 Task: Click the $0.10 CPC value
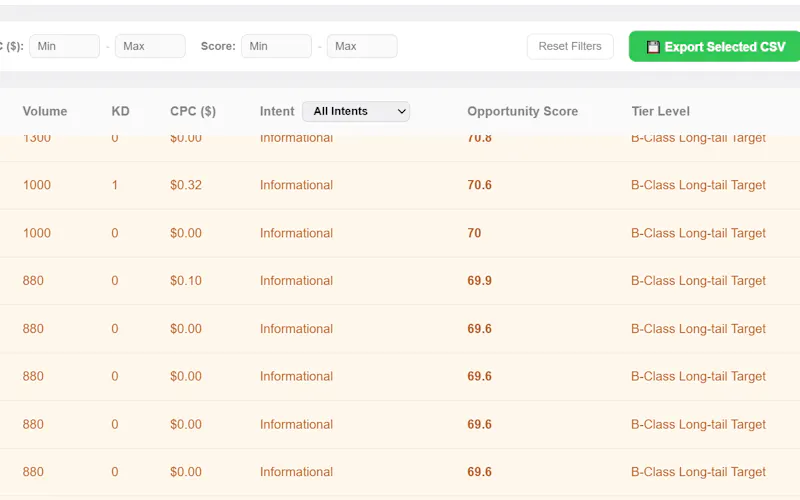click(186, 281)
